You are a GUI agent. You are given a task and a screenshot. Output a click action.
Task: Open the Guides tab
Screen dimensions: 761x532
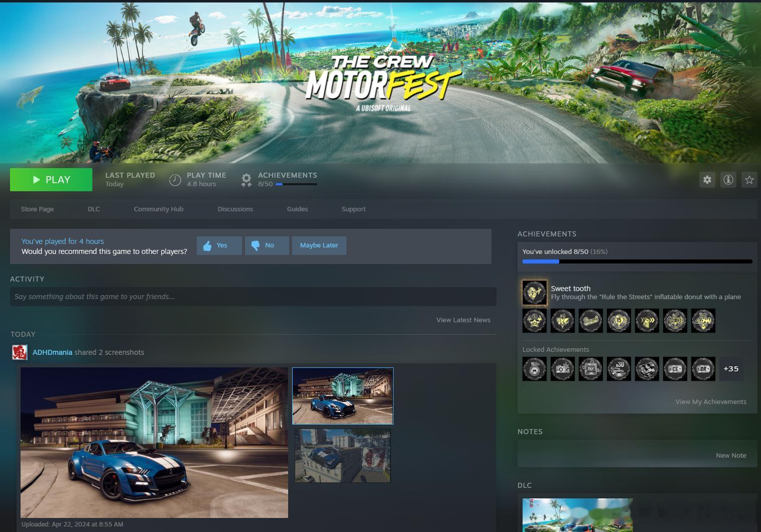(298, 209)
